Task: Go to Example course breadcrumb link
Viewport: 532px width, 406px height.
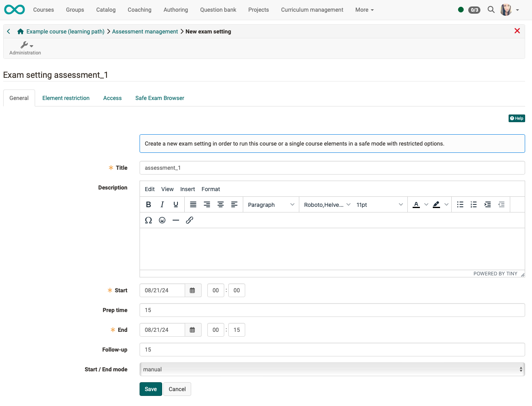Action: pyautogui.click(x=65, y=31)
